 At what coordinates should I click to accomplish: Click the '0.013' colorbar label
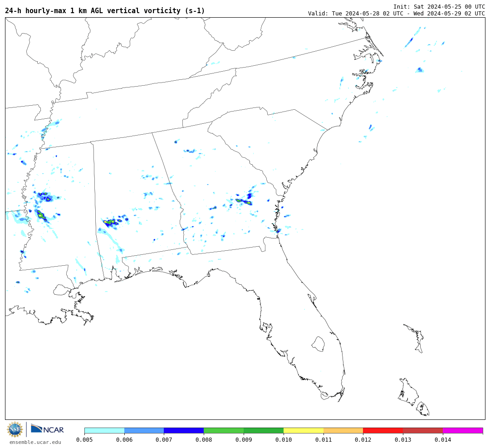(403, 439)
